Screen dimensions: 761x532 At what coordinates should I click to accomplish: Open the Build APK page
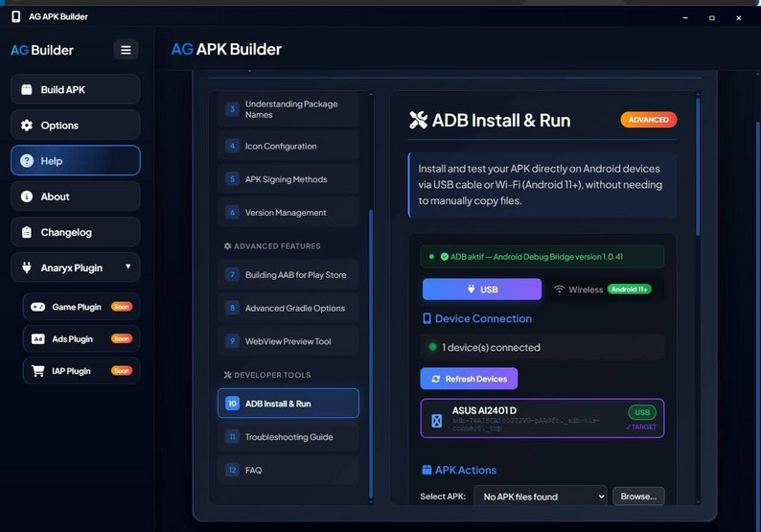click(75, 89)
